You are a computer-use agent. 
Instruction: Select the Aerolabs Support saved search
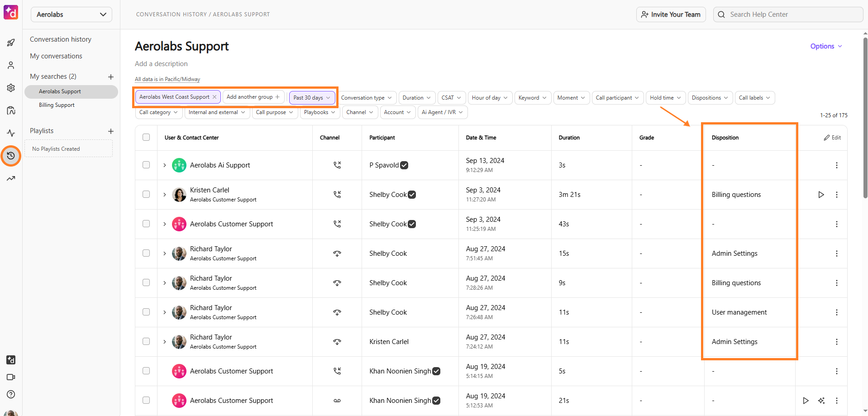pyautogui.click(x=71, y=91)
